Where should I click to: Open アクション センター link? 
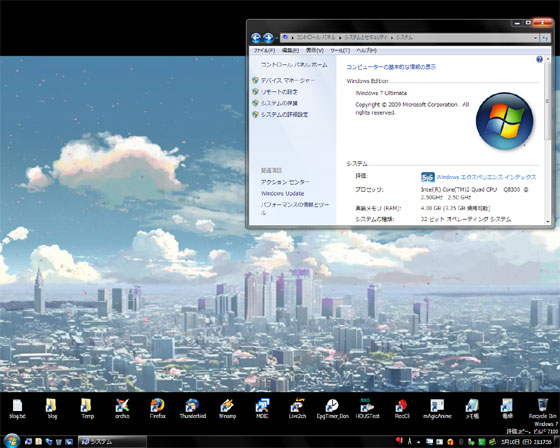pos(285,182)
